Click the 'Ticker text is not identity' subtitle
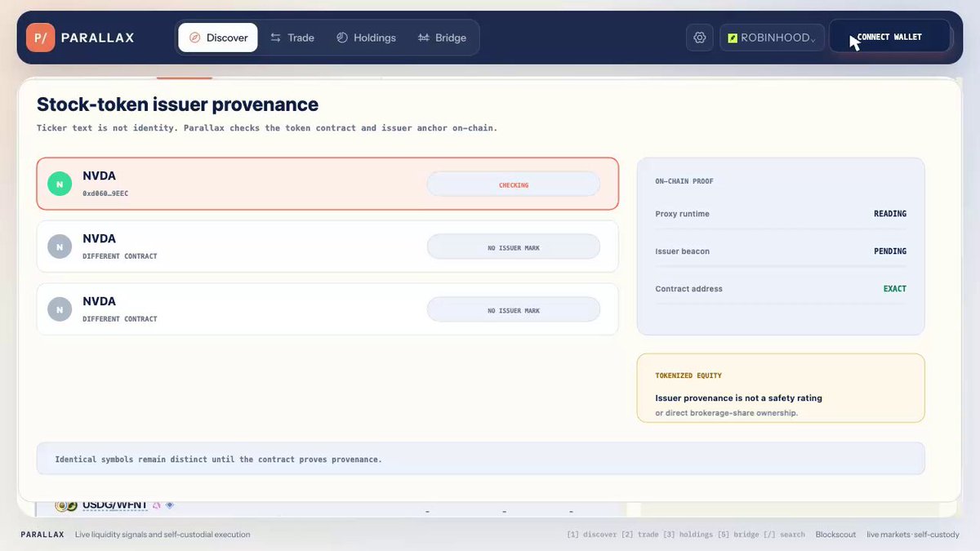The height and width of the screenshot is (551, 980). coord(267,128)
